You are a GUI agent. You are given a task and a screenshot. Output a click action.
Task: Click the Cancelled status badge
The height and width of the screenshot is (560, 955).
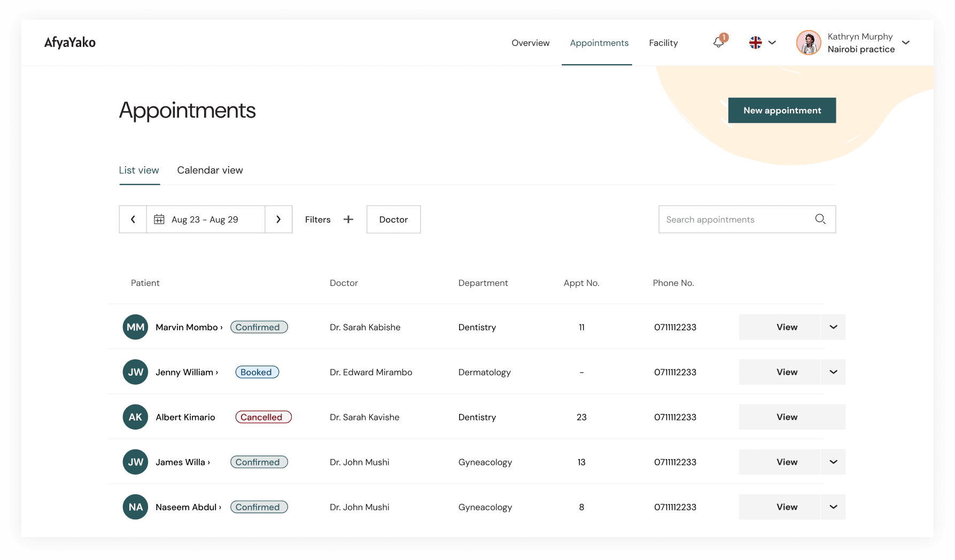(x=263, y=417)
